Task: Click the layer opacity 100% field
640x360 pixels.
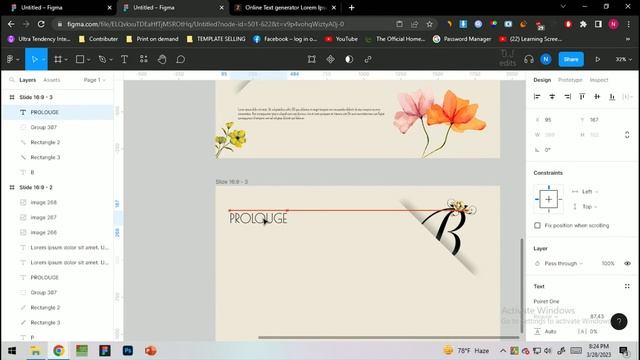Action: pyautogui.click(x=608, y=264)
